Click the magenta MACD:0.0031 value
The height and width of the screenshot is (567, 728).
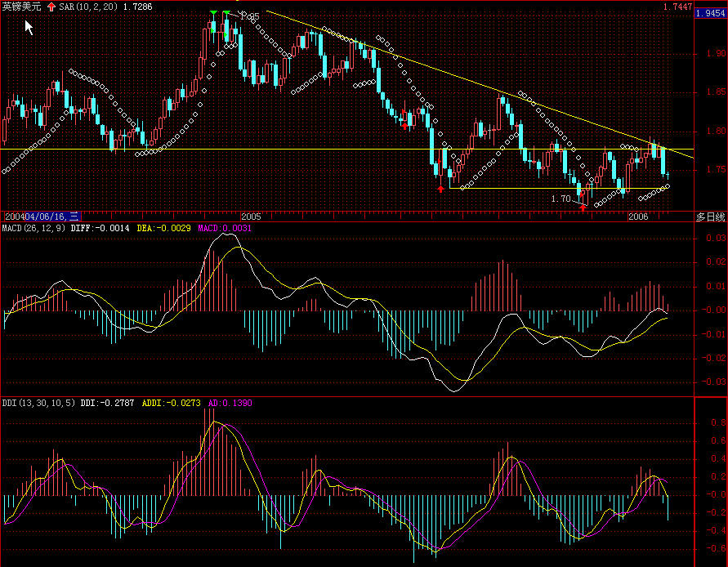(225, 228)
